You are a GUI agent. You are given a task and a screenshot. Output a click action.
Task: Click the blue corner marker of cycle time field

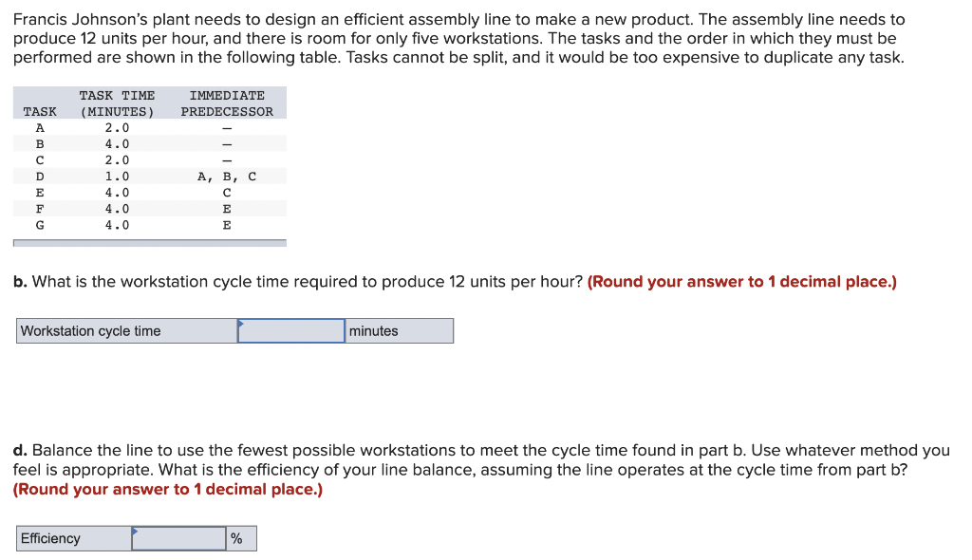(241, 323)
